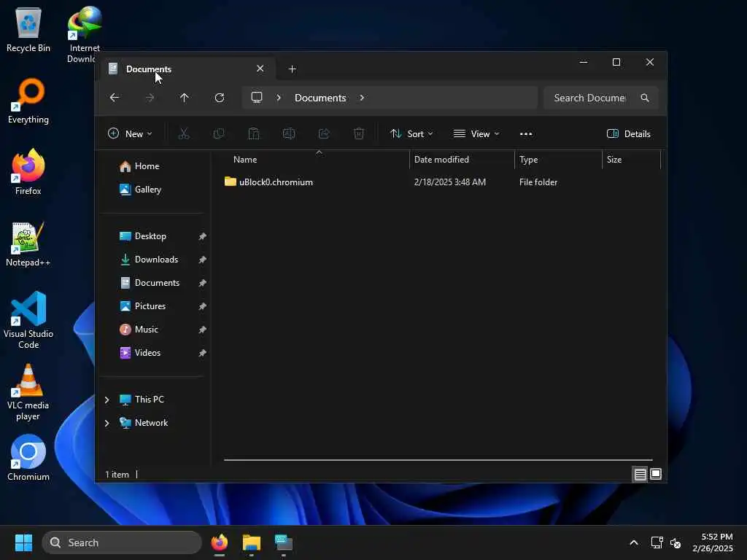This screenshot has width=747, height=560.
Task: Open Desktop in navigation pane
Action: point(150,236)
